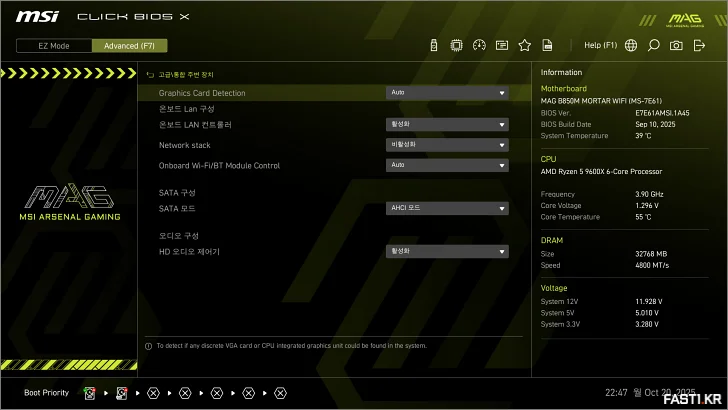Click DRAM size 32768 MB
The width and height of the screenshot is (728, 410).
click(x=651, y=254)
